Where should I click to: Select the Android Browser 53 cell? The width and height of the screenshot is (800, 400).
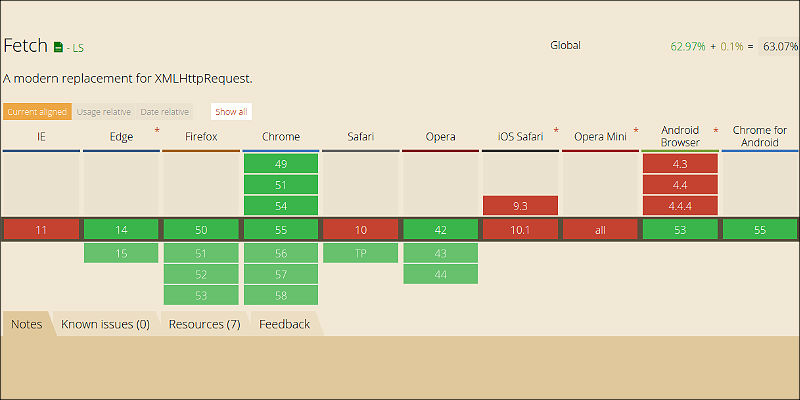pos(680,230)
